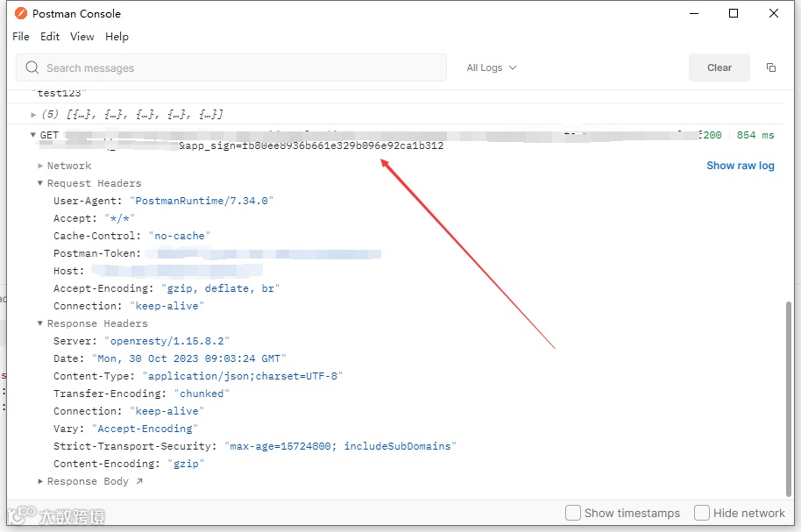Click the search magnifier icon
Viewport: 801px width, 532px height.
pos(32,67)
